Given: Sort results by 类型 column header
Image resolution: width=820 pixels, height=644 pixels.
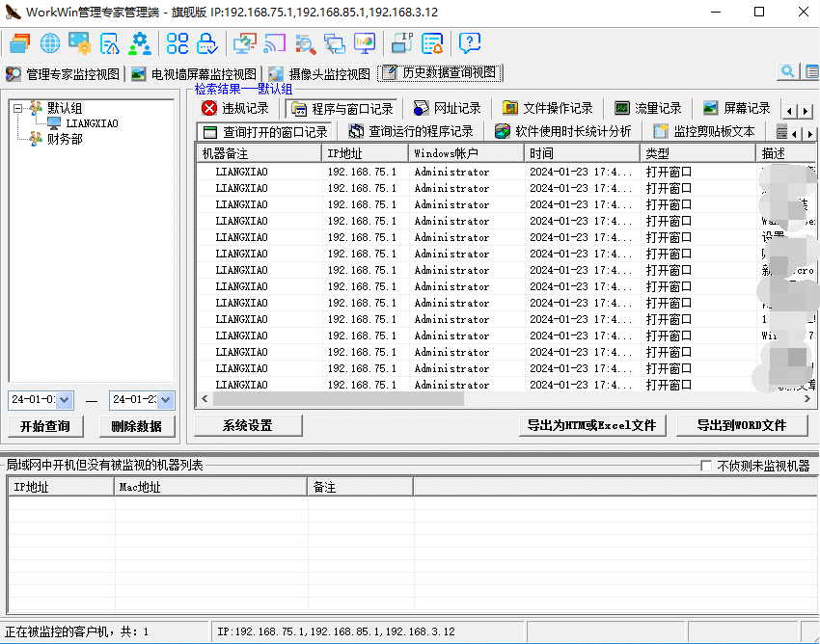Looking at the screenshot, I should coord(698,153).
